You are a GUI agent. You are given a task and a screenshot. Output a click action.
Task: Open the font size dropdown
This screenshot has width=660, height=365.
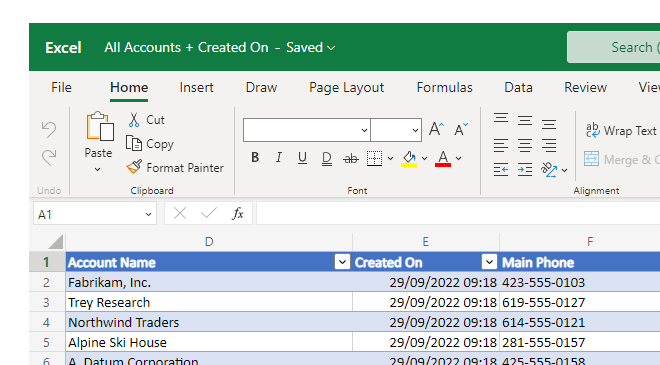pos(415,130)
